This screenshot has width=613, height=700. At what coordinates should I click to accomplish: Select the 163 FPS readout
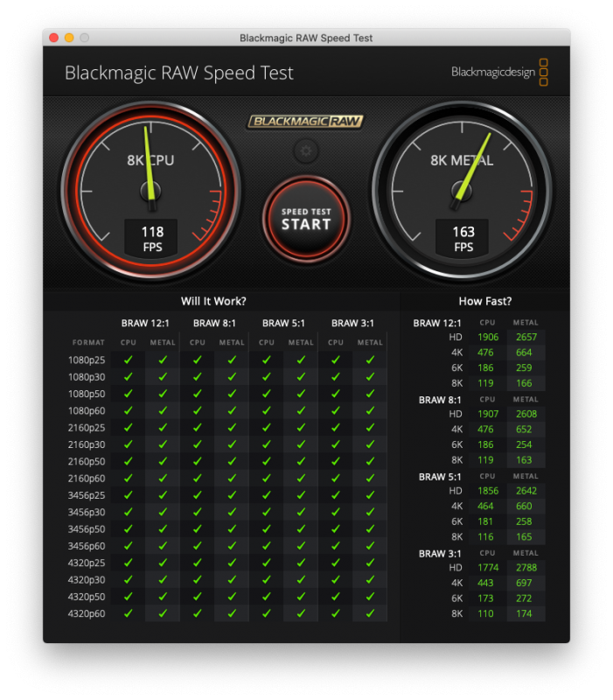pyautogui.click(x=463, y=239)
